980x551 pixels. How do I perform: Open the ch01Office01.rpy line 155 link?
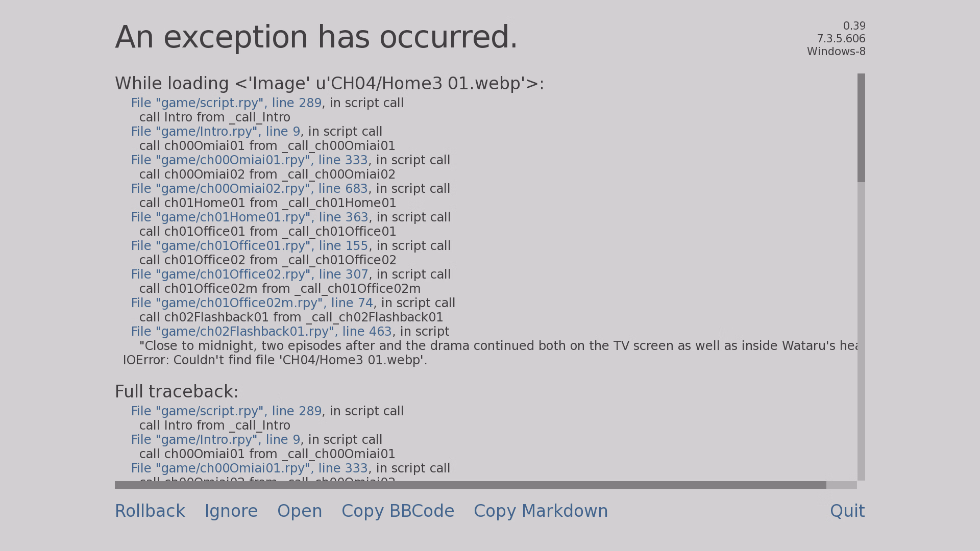pos(250,246)
